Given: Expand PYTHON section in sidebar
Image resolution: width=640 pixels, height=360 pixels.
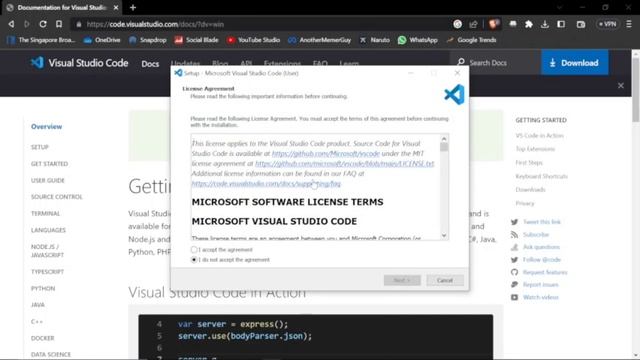Looking at the screenshot, I should click(43, 289).
